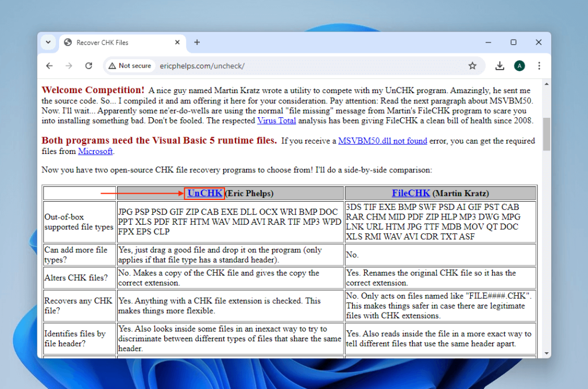Screen dimensions: 588x389
Task: Open the Downloads icon in the toolbar
Action: pyautogui.click(x=499, y=66)
